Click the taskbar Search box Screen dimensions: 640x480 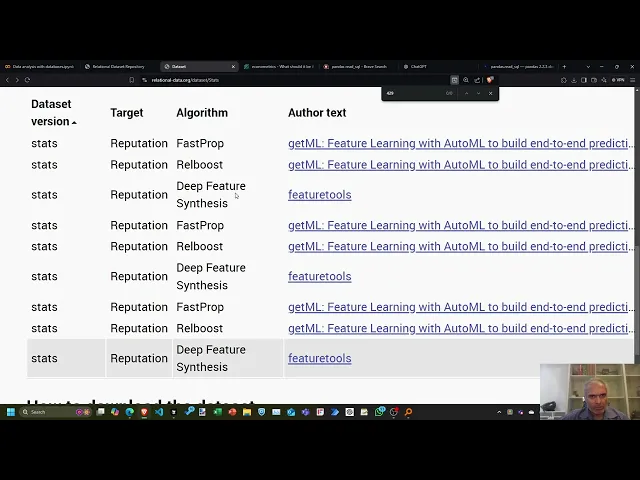[55, 412]
